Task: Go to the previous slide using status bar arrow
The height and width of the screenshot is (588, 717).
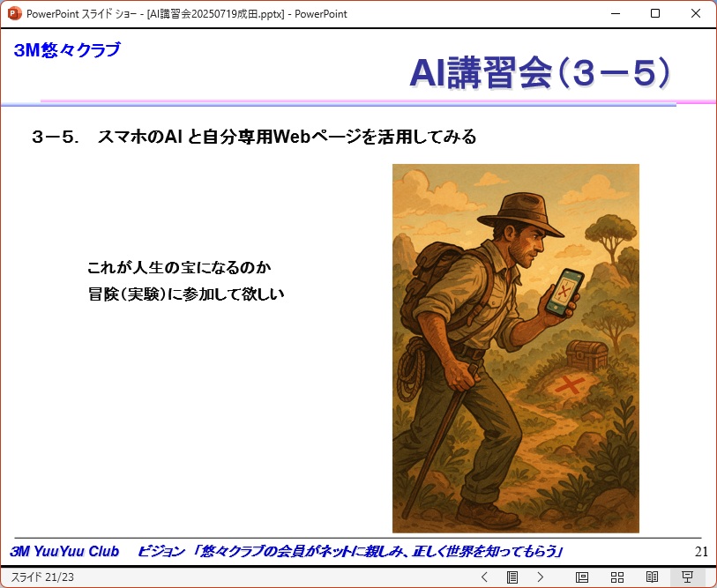Action: pos(484,577)
